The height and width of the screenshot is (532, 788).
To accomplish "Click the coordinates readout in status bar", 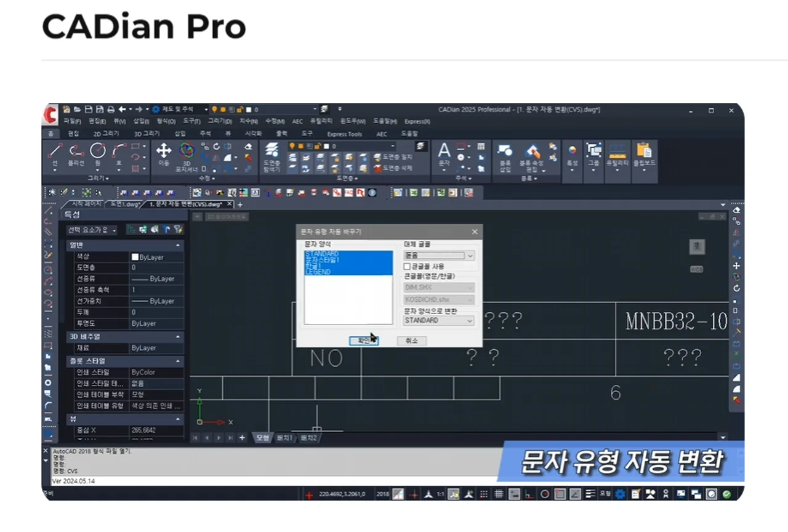I will point(342,494).
